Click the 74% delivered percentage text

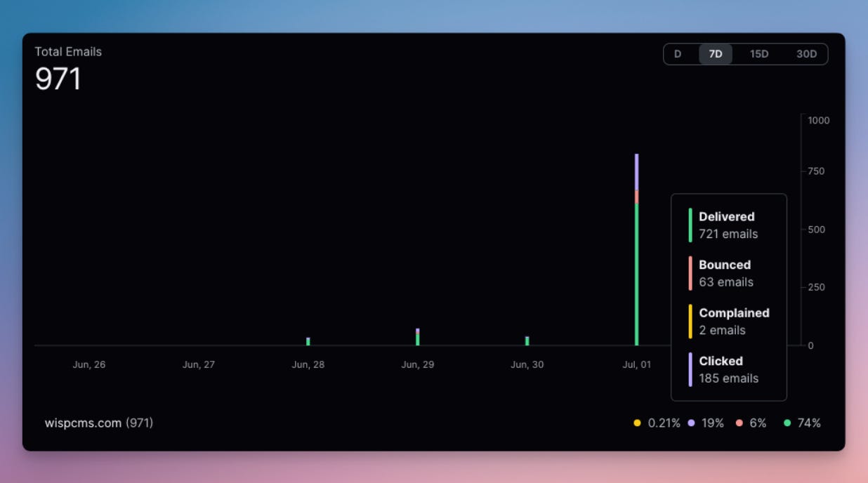[x=809, y=423]
